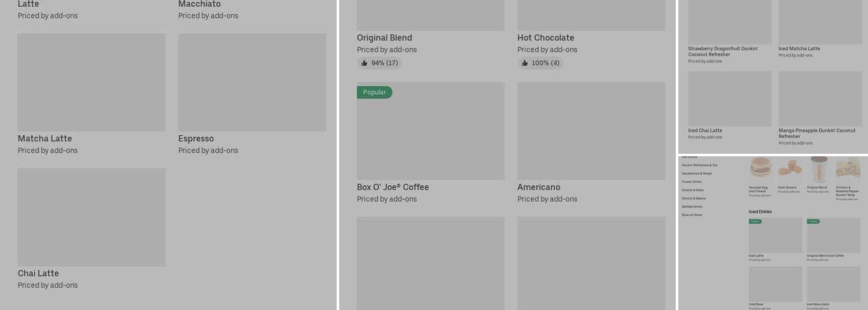Open the Iced Chai Latte item
Viewport: 868px width, 310px height.
[x=730, y=99]
